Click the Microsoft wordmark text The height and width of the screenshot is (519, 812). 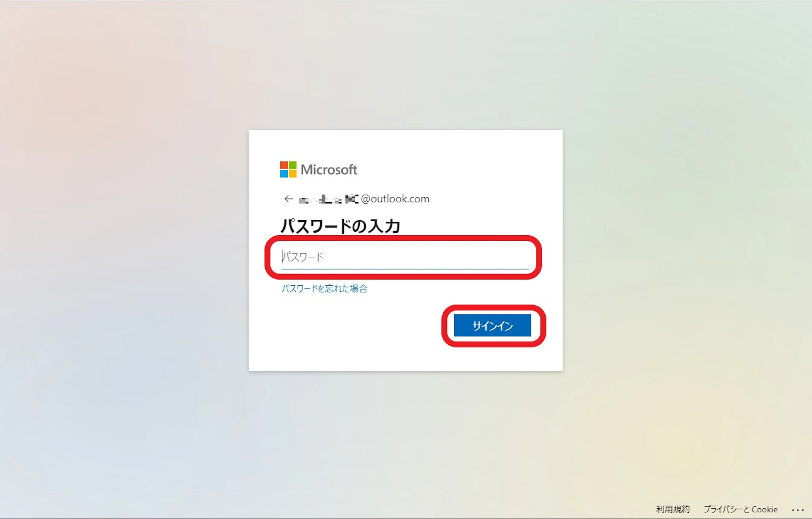tap(329, 170)
